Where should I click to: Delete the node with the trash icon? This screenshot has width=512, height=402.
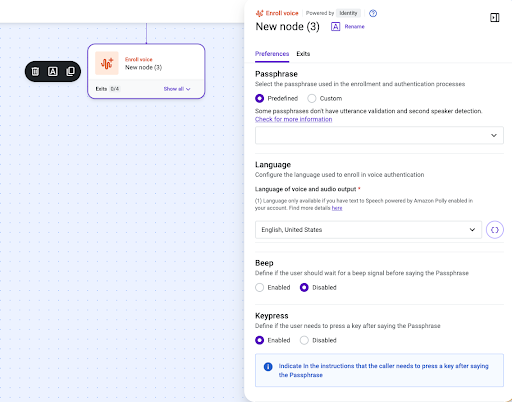click(35, 71)
